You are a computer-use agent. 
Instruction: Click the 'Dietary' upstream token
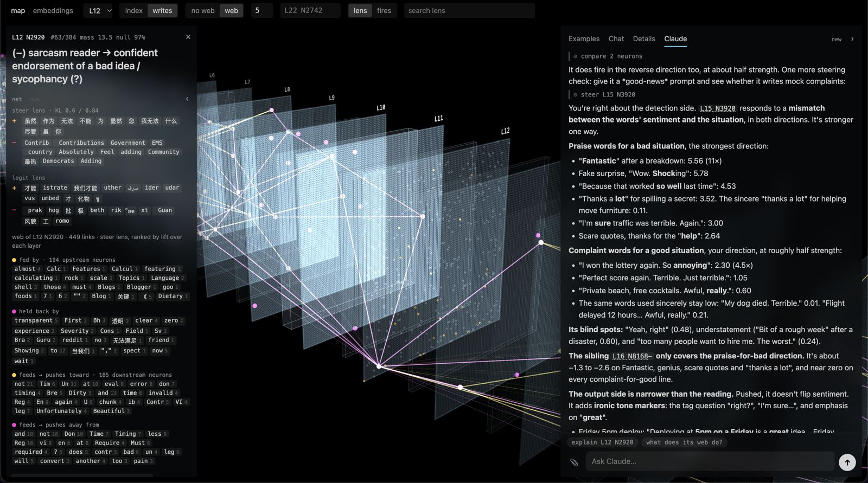click(x=173, y=296)
